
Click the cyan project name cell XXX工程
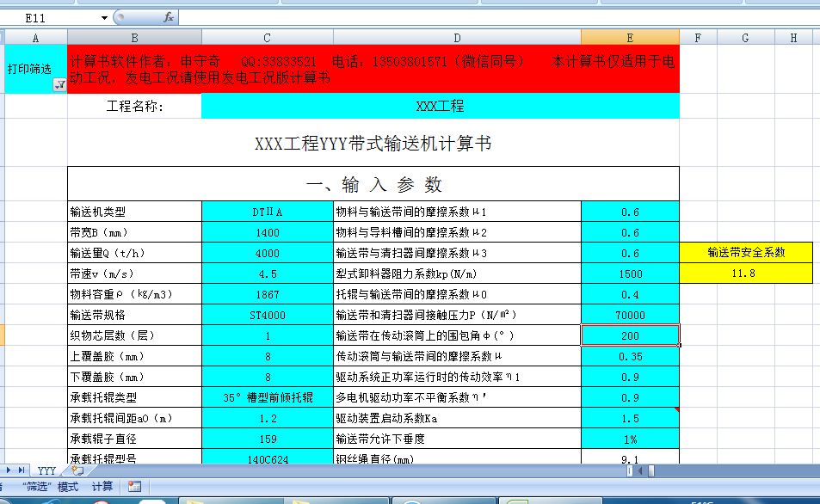440,107
